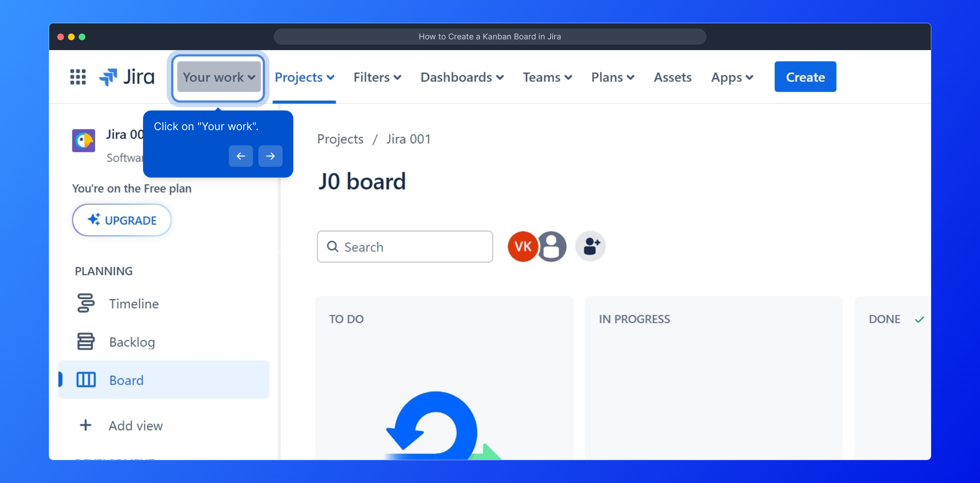Viewport: 980px width, 483px height.
Task: Click the Jira logo
Action: [127, 77]
